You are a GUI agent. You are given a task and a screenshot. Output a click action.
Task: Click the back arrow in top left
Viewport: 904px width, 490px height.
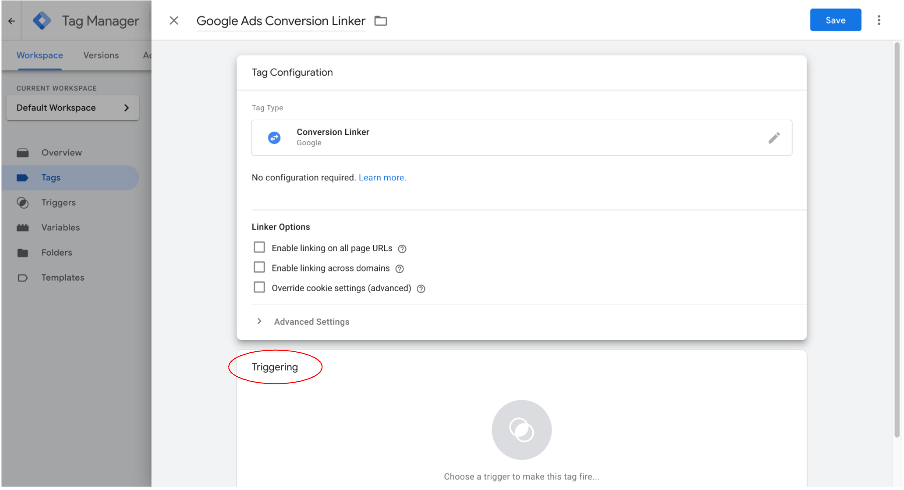(11, 20)
